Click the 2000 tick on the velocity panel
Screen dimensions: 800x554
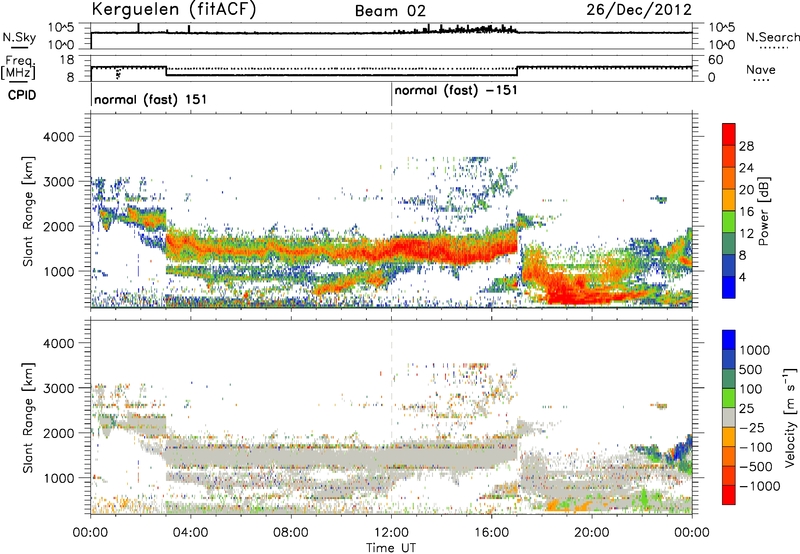click(58, 433)
